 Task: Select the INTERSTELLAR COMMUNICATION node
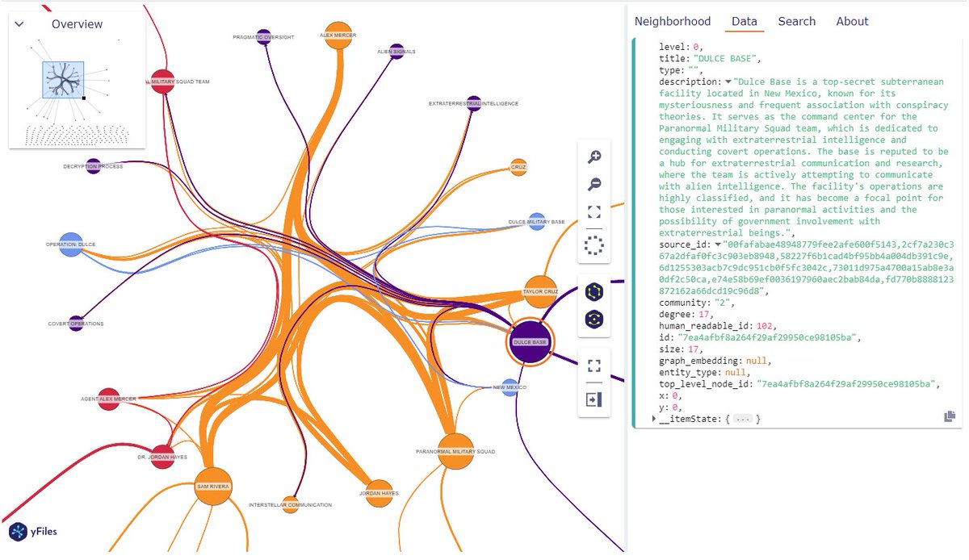(x=291, y=505)
